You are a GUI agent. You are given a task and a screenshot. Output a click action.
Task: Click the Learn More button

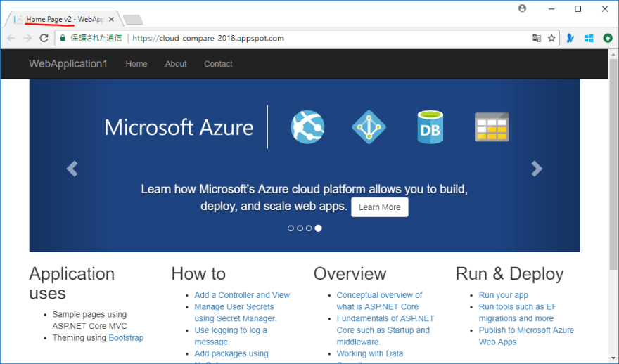pyautogui.click(x=379, y=207)
